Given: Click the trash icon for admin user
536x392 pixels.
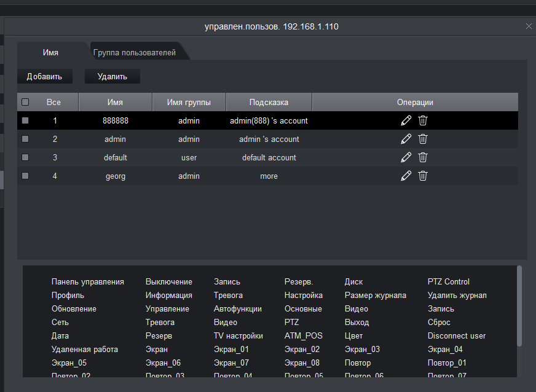Looking at the screenshot, I should [423, 139].
